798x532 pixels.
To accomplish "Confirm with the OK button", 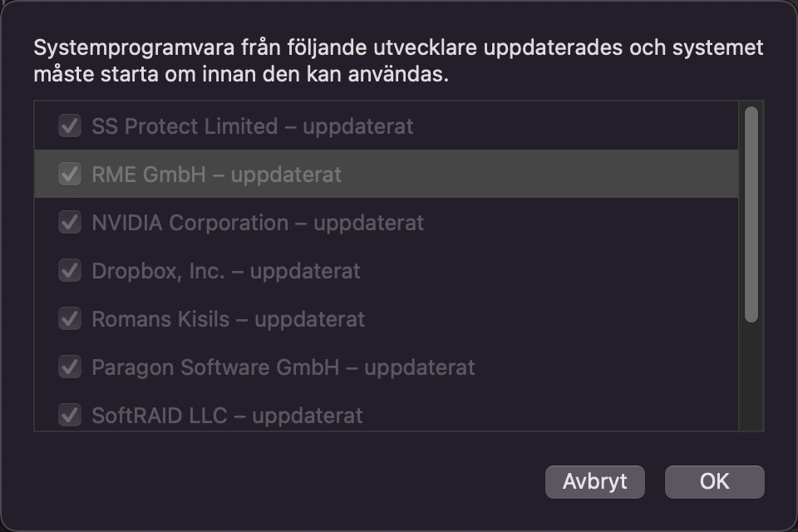I will 714,481.
